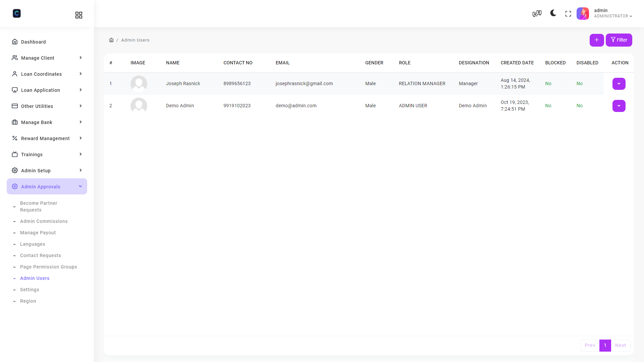Click the Manage Bank briefcase icon
This screenshot has width=644, height=362.
coord(15,122)
